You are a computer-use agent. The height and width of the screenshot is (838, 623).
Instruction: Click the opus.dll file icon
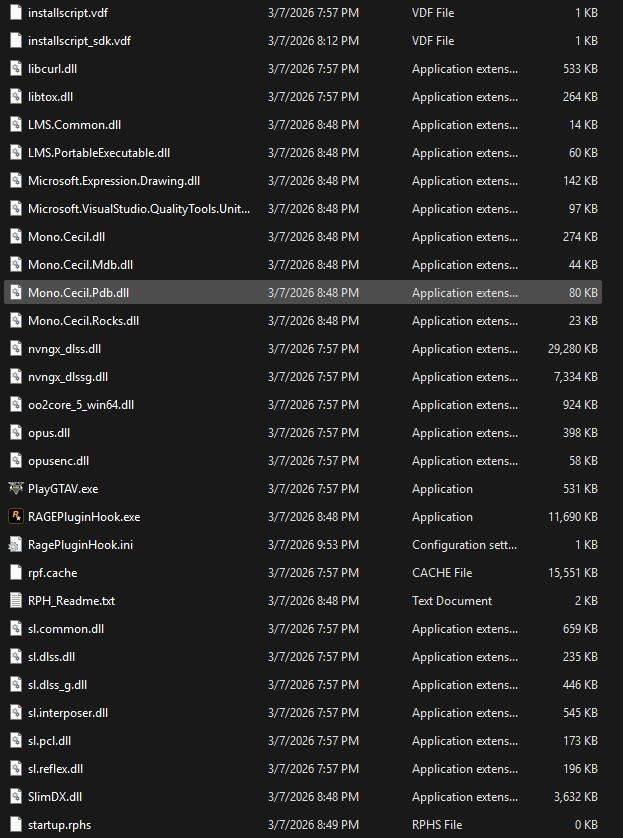point(16,433)
